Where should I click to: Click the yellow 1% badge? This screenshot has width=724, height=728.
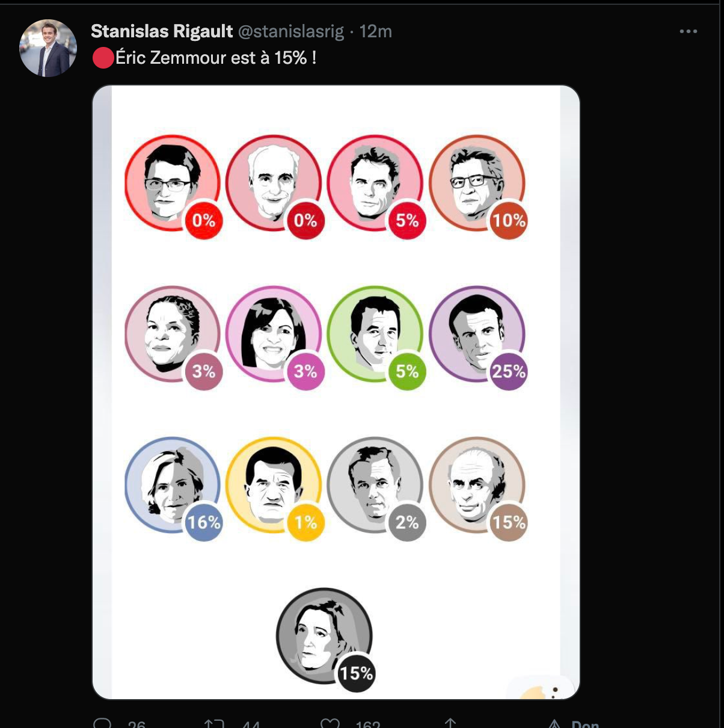[x=305, y=522]
